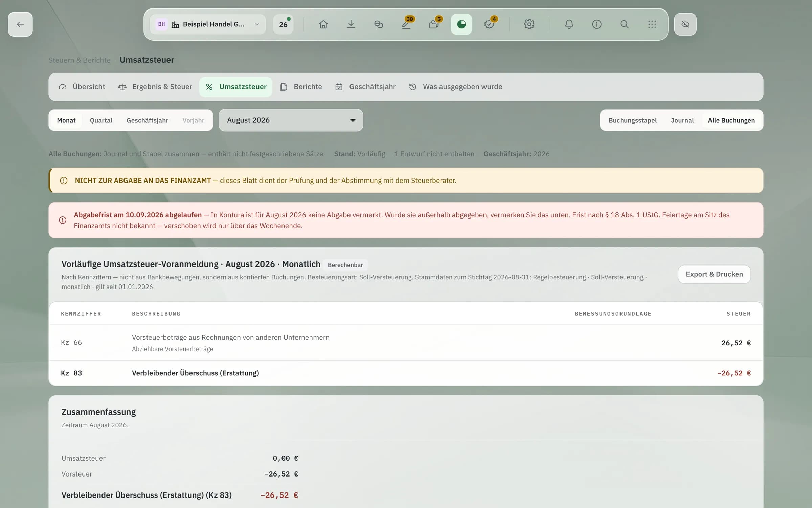
Task: Open the inbox icon with badge 5
Action: pos(434,24)
